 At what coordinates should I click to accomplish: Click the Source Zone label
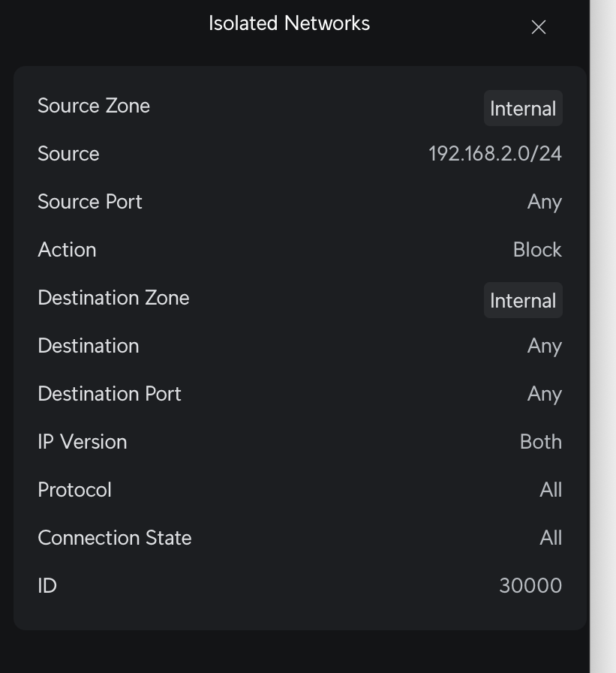coord(94,106)
